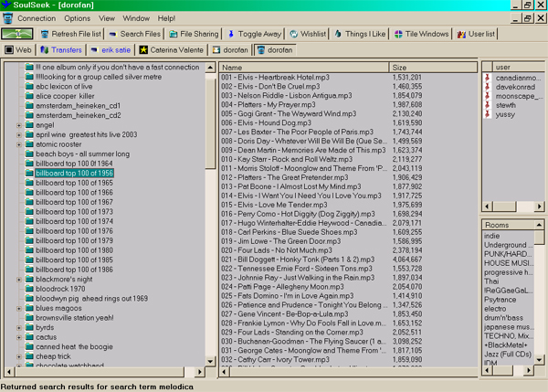Select the Jazz (Full CDs) room
Viewport: 548px width, 392px height.
click(508, 354)
